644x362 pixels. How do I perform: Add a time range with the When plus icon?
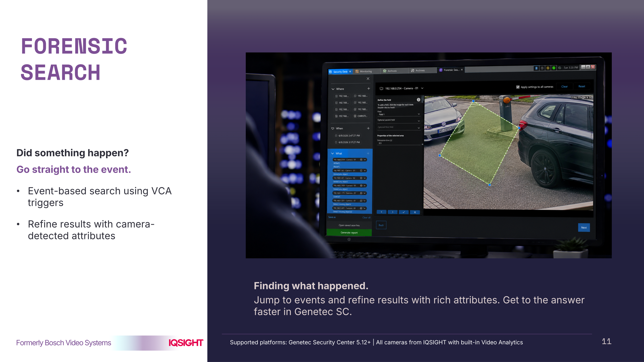(368, 128)
